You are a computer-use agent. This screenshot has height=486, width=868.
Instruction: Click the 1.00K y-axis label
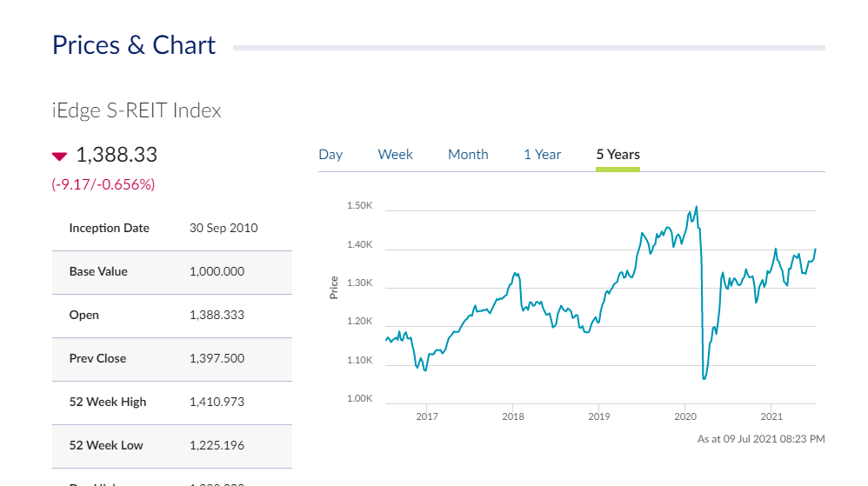[x=360, y=398]
